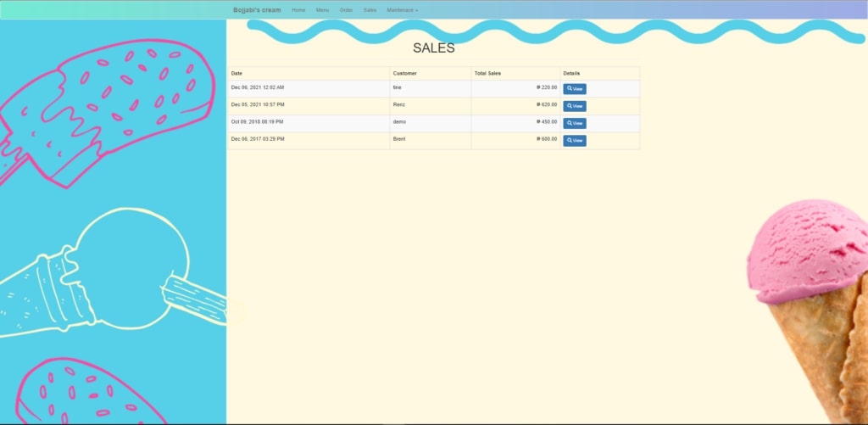This screenshot has width=868, height=425.
Task: Navigate to the Order page
Action: tap(346, 10)
